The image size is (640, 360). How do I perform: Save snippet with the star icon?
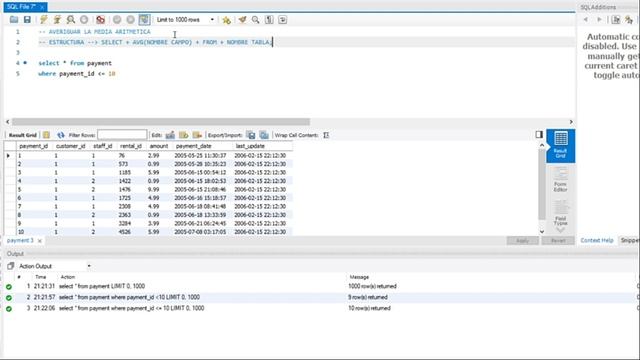227,20
